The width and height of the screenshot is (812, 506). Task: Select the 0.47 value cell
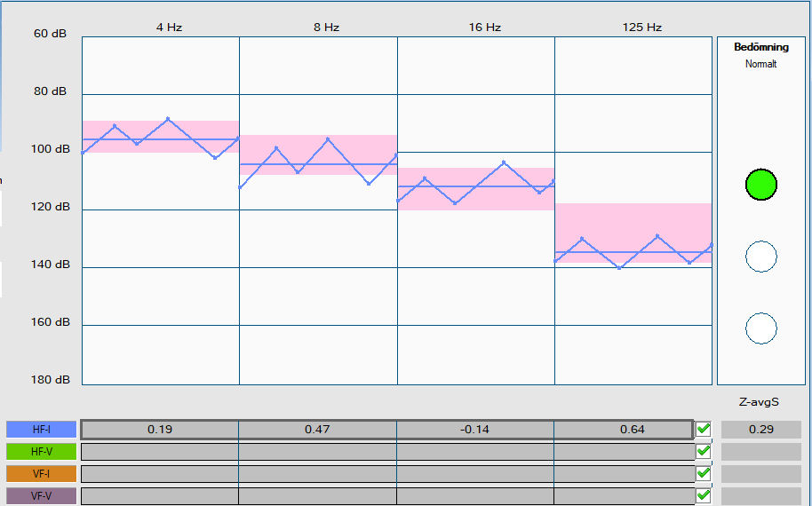[317, 430]
